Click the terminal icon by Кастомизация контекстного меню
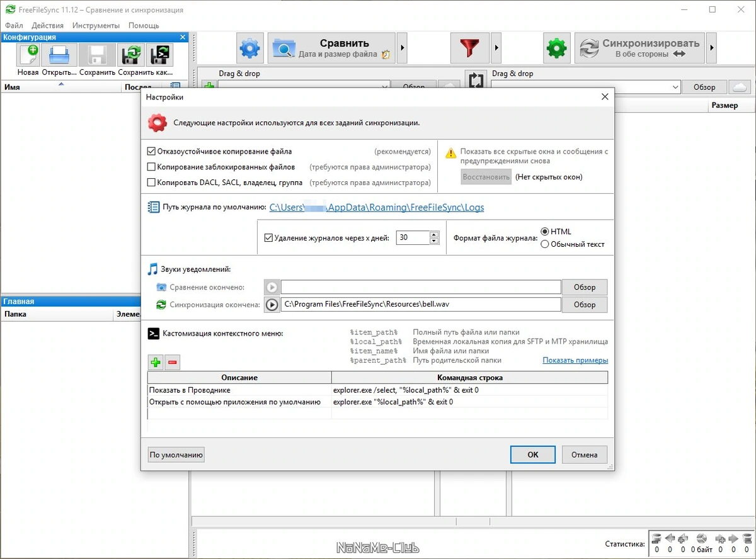The image size is (756, 559). pyautogui.click(x=153, y=334)
